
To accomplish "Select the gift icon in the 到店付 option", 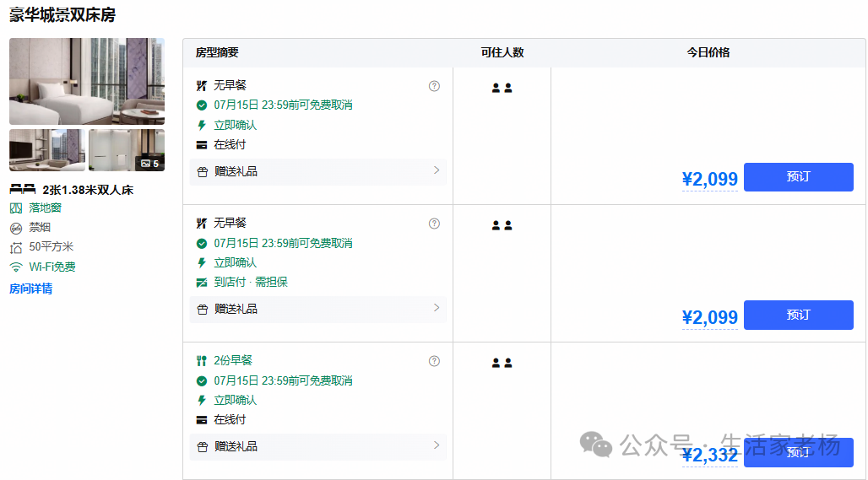I will [203, 309].
